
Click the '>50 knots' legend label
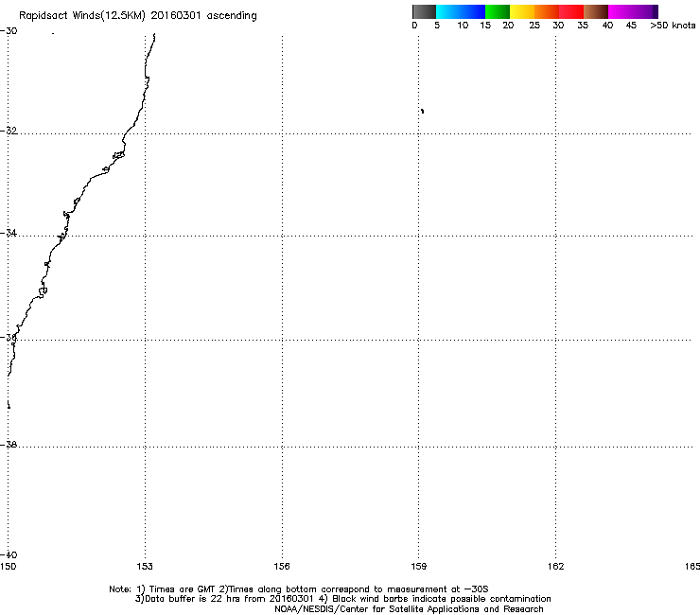tap(673, 25)
